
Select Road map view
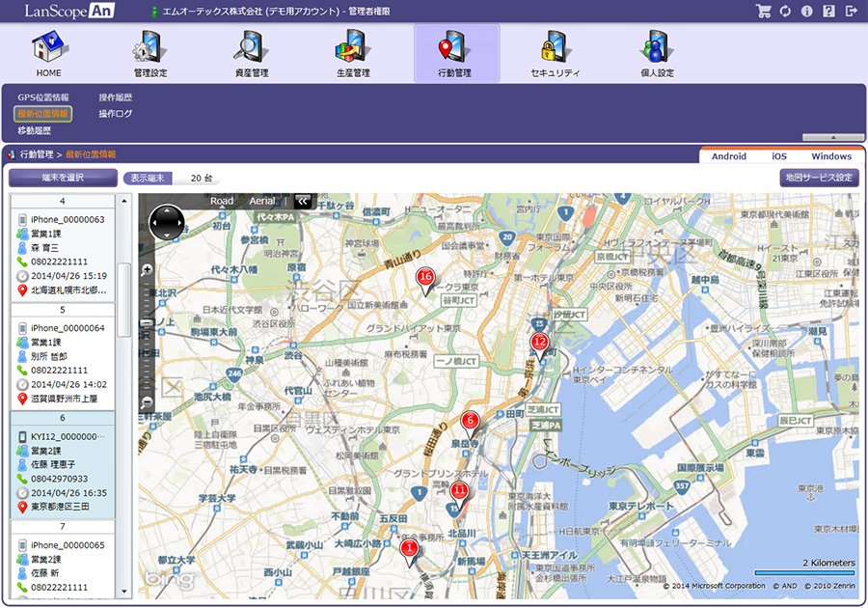[222, 201]
